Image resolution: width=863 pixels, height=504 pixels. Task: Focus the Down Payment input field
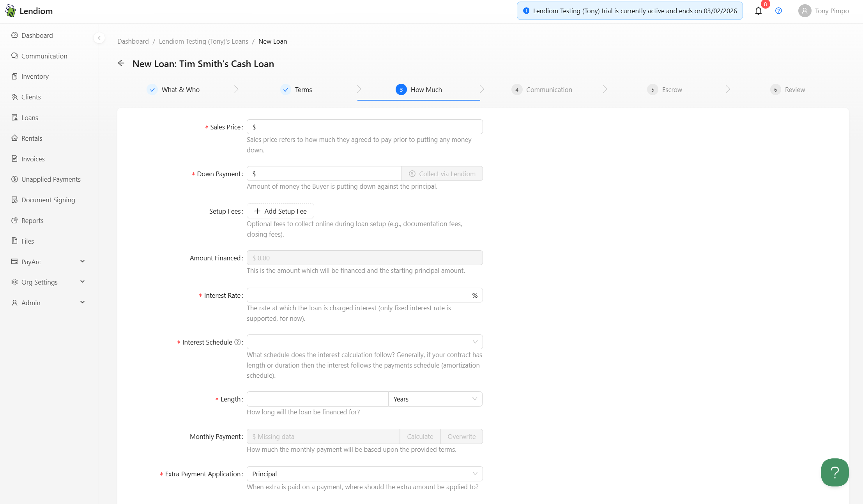[324, 173]
